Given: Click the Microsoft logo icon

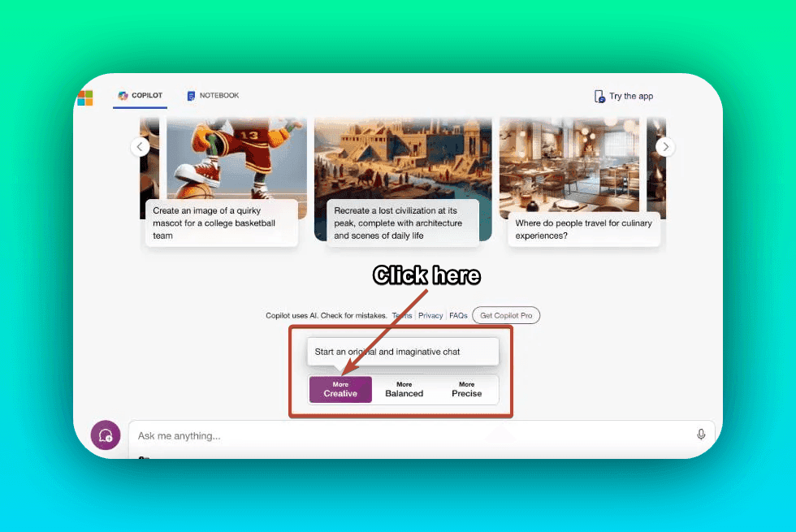Looking at the screenshot, I should 85,98.
